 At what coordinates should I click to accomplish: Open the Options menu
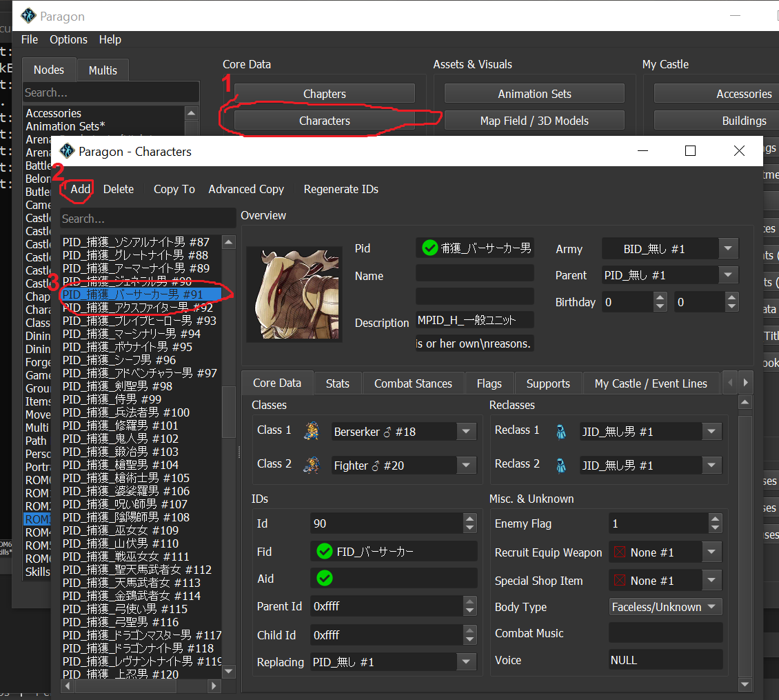pyautogui.click(x=68, y=39)
